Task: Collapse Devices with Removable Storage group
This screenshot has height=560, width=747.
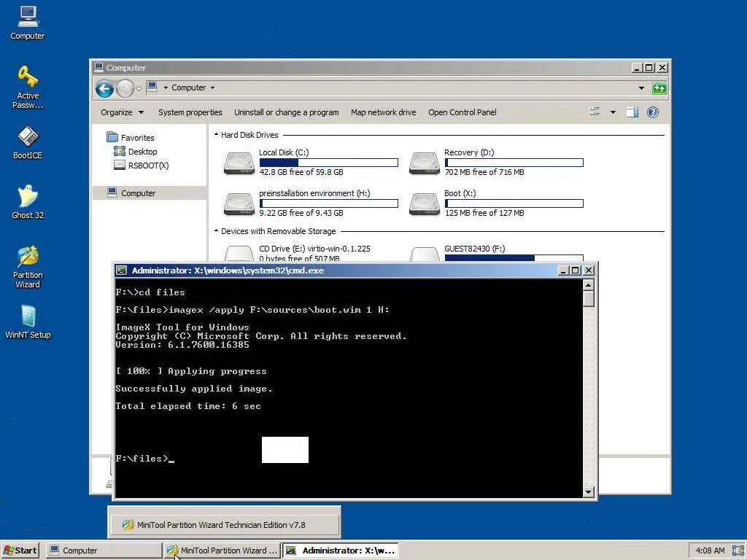Action: click(x=216, y=231)
